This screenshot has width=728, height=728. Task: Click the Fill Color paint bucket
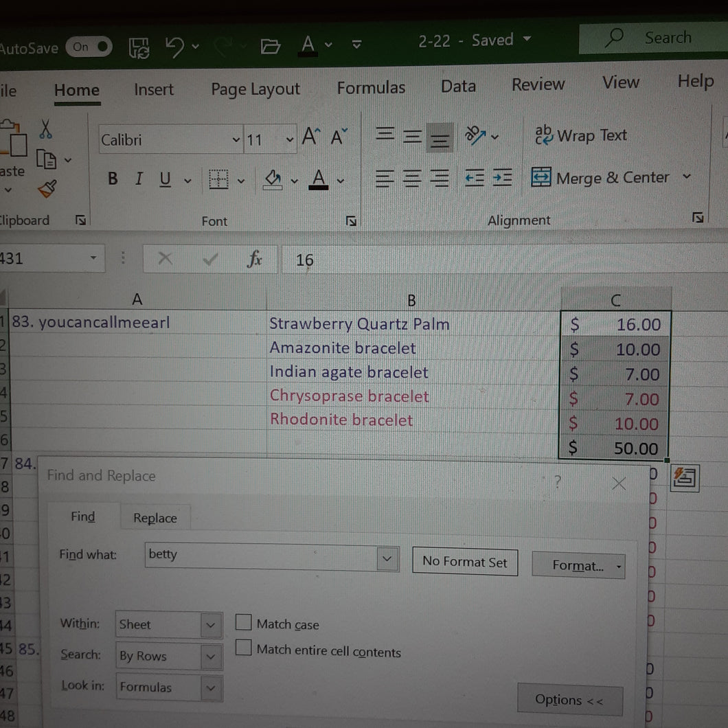pyautogui.click(x=273, y=179)
